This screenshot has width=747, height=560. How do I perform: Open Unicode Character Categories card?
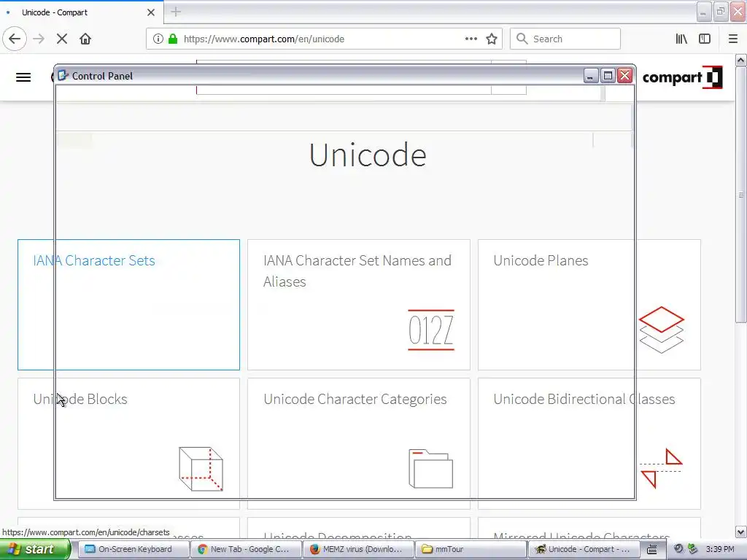coord(359,443)
